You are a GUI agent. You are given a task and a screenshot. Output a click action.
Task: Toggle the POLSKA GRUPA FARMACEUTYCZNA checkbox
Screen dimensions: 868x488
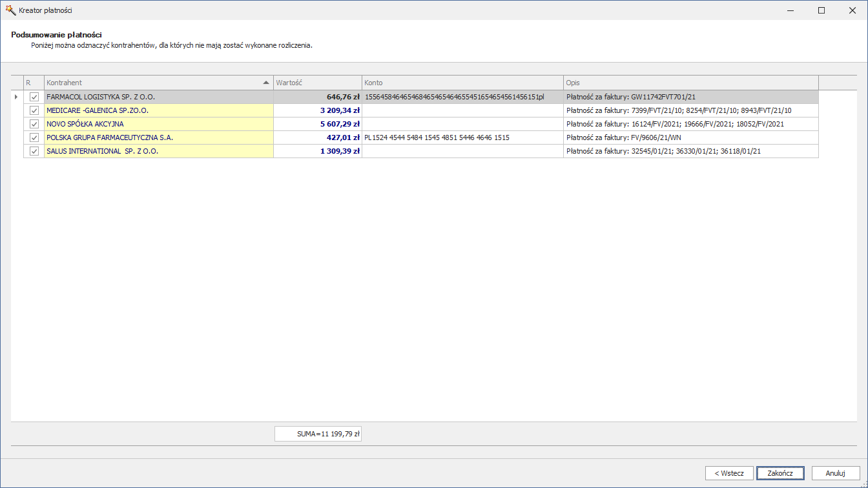34,137
